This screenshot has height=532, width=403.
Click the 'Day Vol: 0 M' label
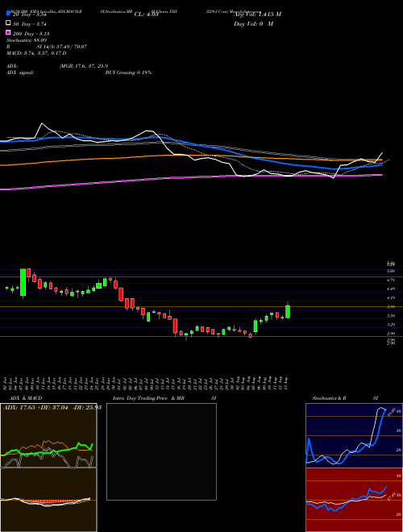coord(253,24)
